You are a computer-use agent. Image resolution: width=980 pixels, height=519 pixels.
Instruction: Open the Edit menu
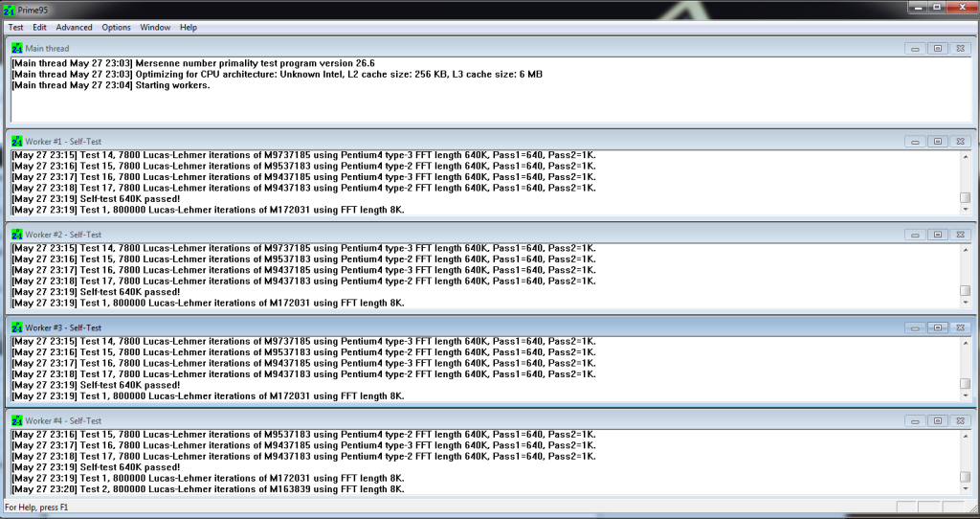pyautogui.click(x=39, y=28)
